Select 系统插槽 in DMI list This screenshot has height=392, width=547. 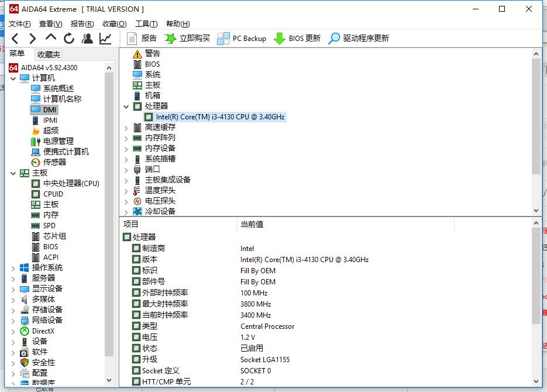[x=154, y=159]
